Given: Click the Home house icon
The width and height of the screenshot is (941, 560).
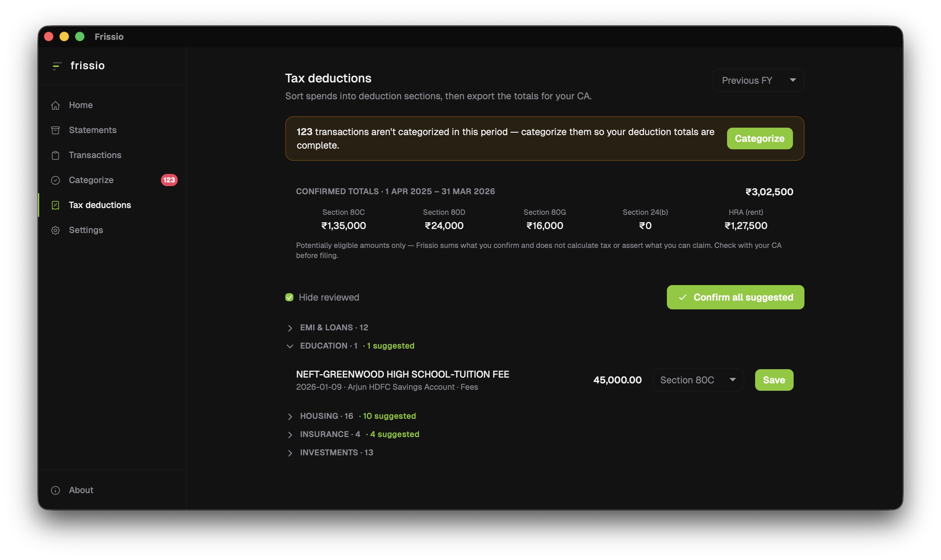Looking at the screenshot, I should coord(55,105).
